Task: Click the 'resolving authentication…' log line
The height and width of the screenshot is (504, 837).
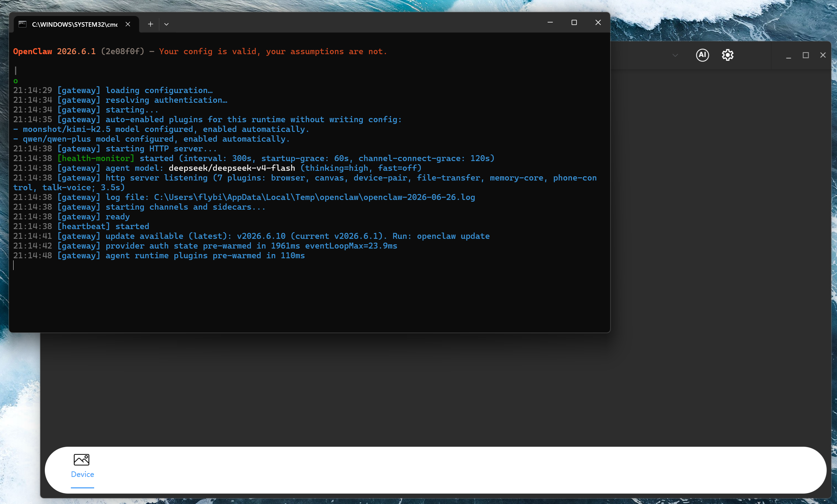Action: pos(120,100)
